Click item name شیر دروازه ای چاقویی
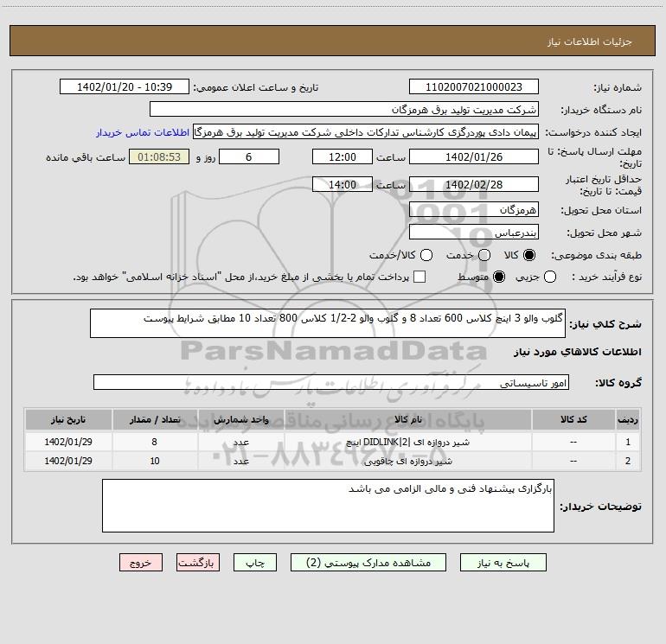This screenshot has height=644, width=666. pos(407,461)
